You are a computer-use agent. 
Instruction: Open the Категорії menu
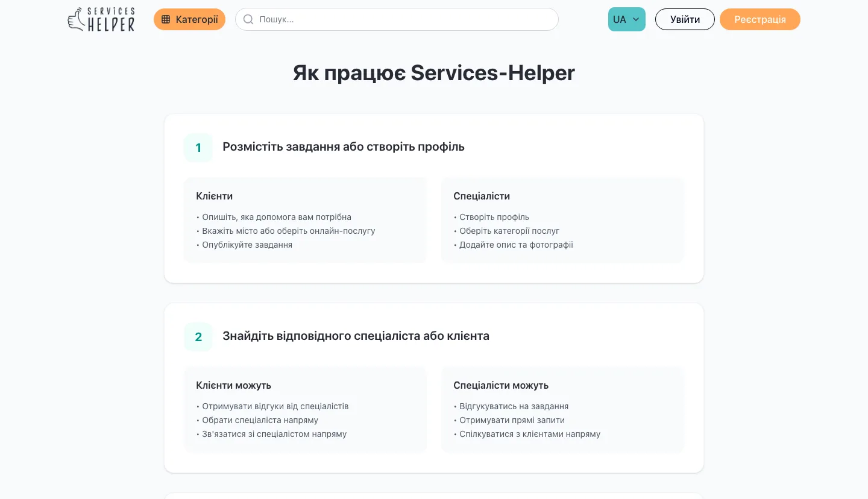189,19
